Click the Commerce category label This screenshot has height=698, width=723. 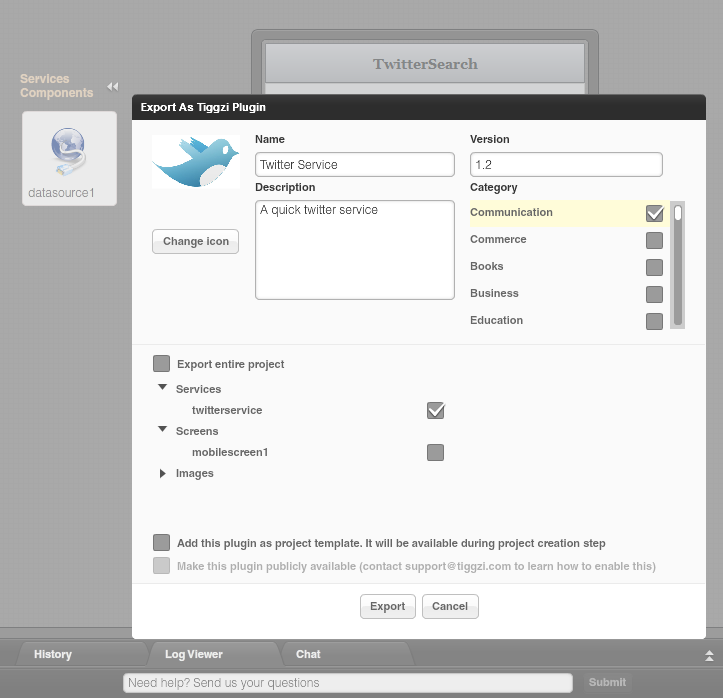pos(498,239)
